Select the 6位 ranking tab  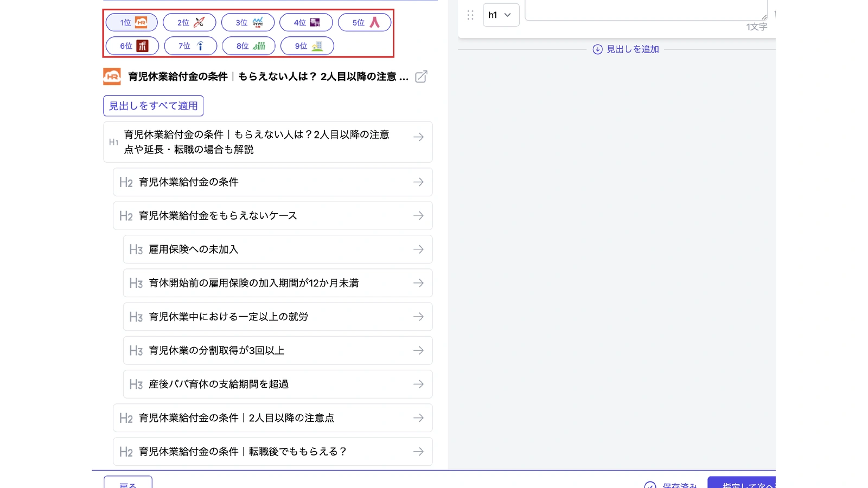pyautogui.click(x=132, y=46)
